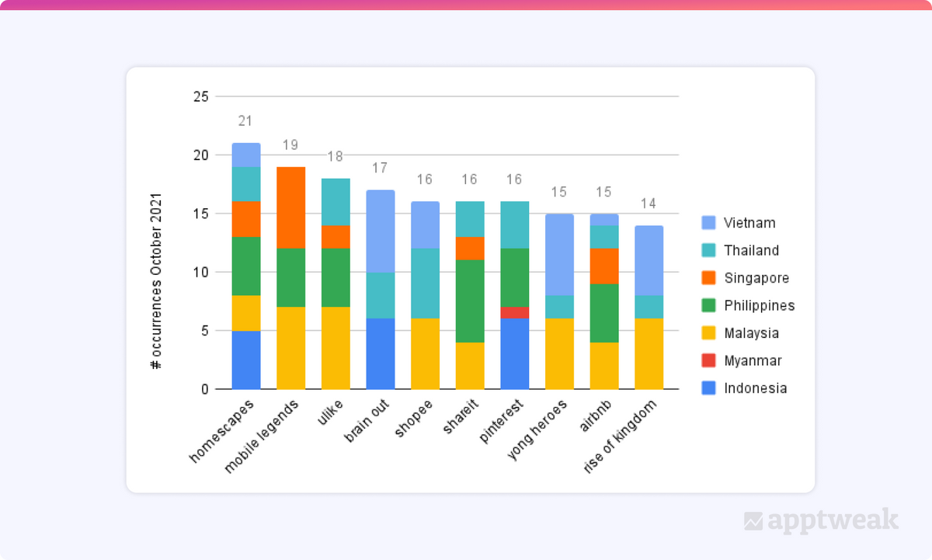Click the airbnb axis label
This screenshot has width=932, height=560.
(x=595, y=416)
